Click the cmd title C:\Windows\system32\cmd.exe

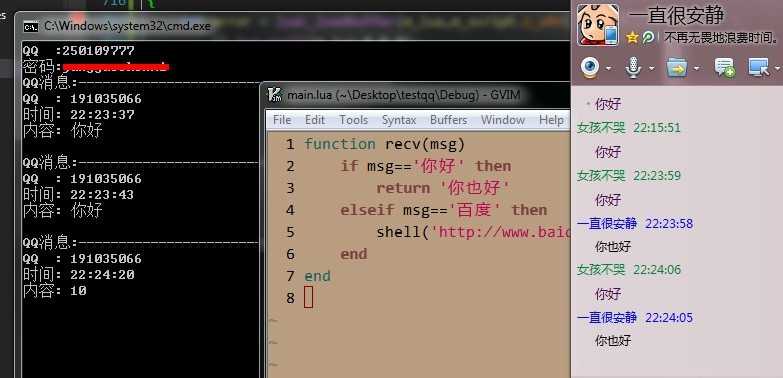127,26
